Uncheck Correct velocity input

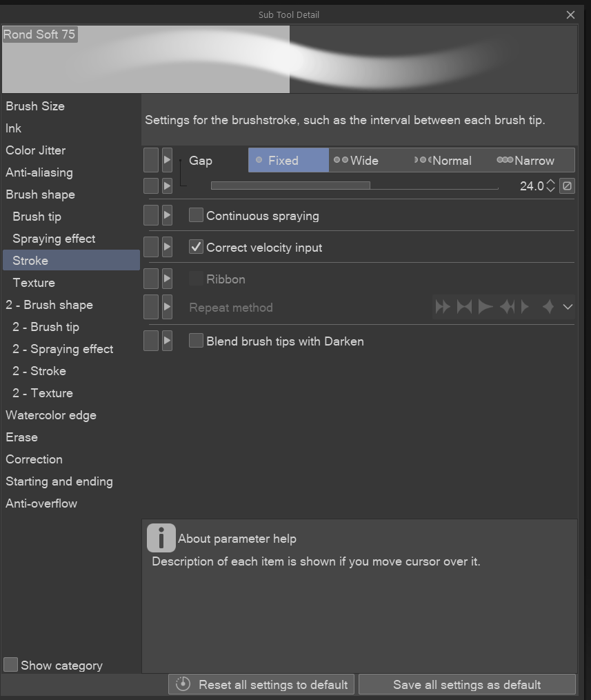tap(196, 247)
